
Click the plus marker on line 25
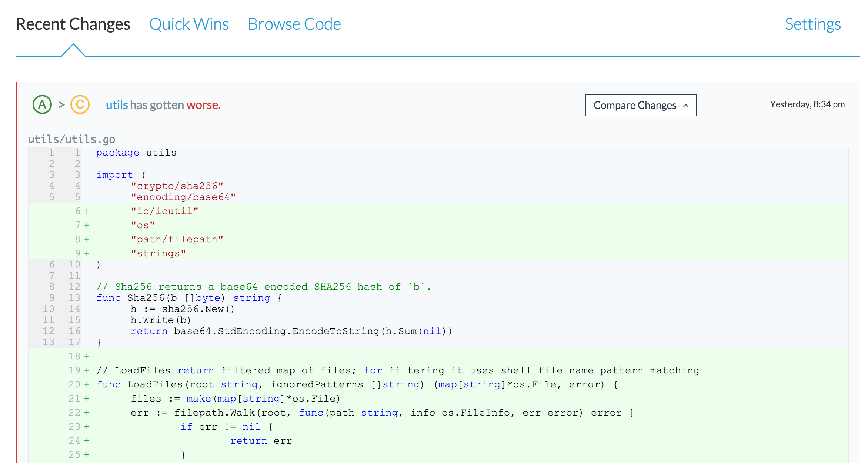[x=87, y=455]
